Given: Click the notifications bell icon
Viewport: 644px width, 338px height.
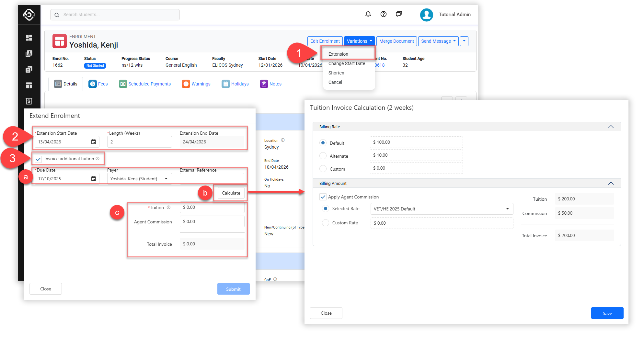Looking at the screenshot, I should click(368, 14).
